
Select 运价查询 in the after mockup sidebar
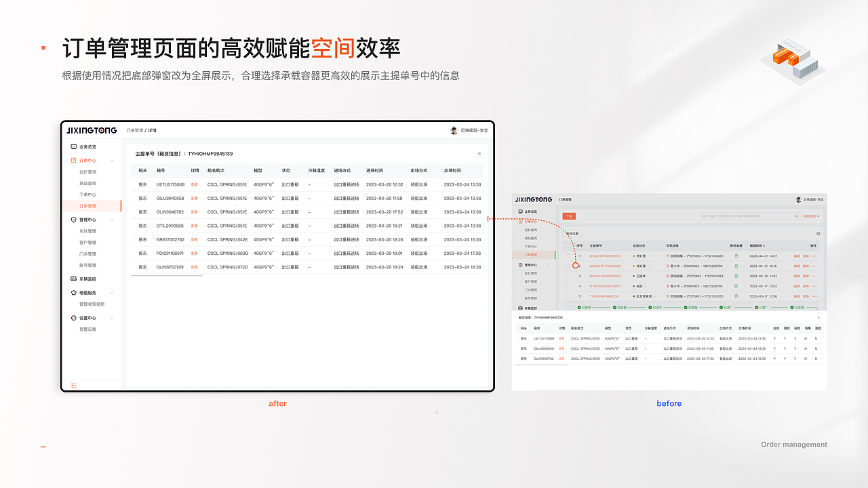pos(87,172)
